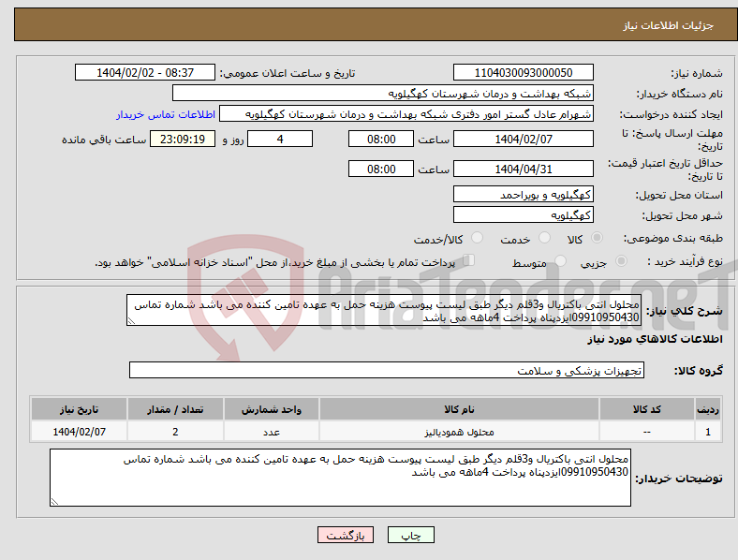Screen dimensions: 738x560
Task: Click the جزئیات اطلاعات نیاز page header
Action: point(668,25)
